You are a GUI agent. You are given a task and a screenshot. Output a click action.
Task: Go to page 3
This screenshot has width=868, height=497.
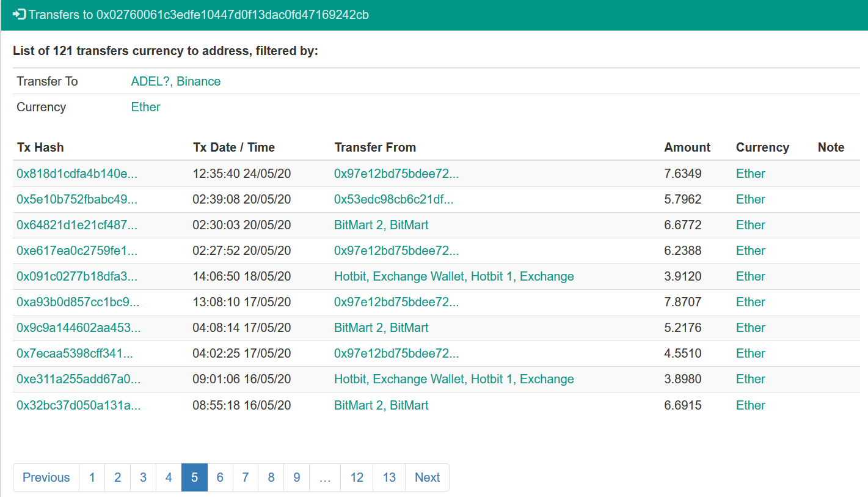[x=144, y=477]
